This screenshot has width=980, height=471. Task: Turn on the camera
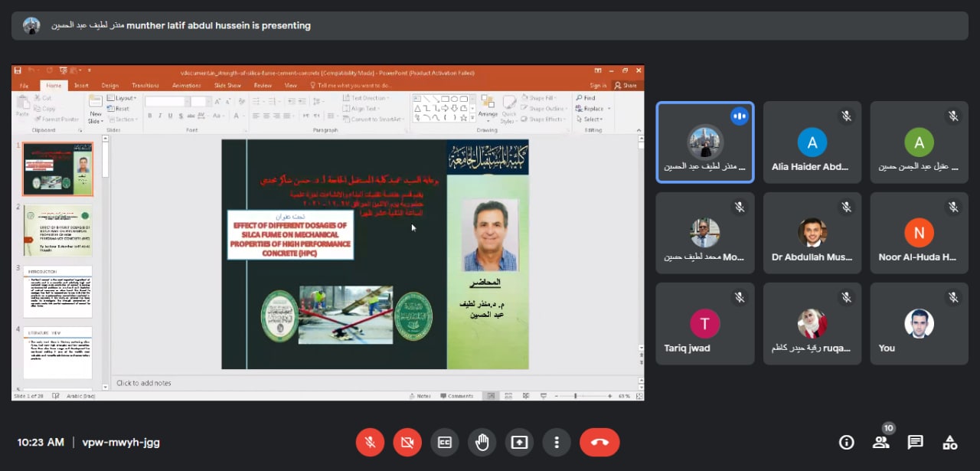407,442
